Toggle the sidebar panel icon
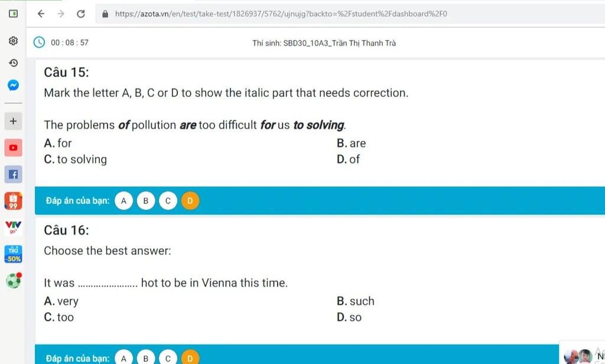Screen dimensions: 605x364 tap(13, 14)
